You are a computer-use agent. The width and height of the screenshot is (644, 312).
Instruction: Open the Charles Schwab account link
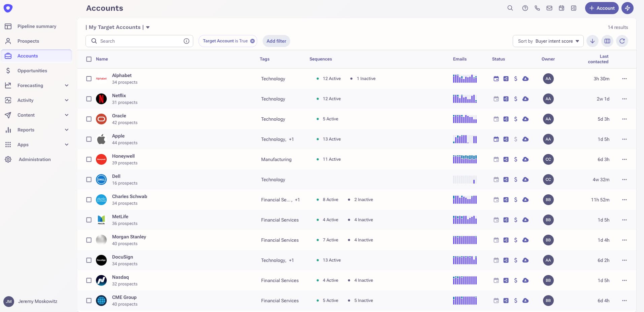pos(130,196)
